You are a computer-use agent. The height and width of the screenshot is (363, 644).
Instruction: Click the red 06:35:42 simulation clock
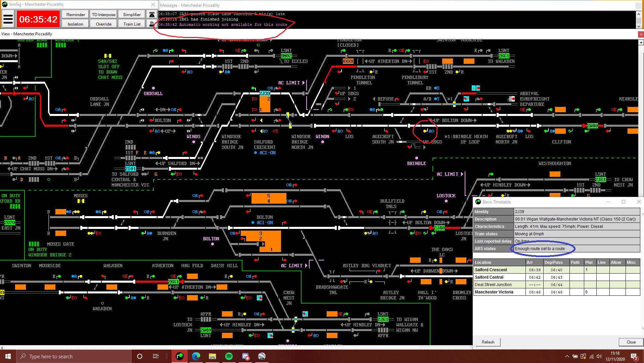(x=38, y=19)
